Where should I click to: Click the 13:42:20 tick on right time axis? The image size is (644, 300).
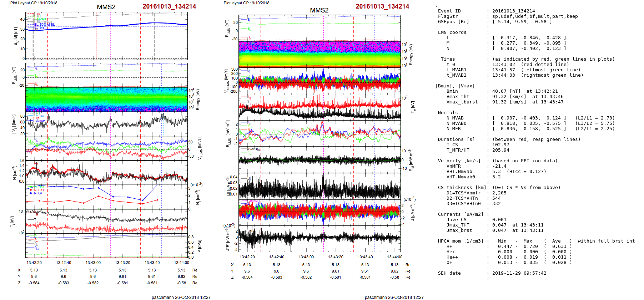247,257
